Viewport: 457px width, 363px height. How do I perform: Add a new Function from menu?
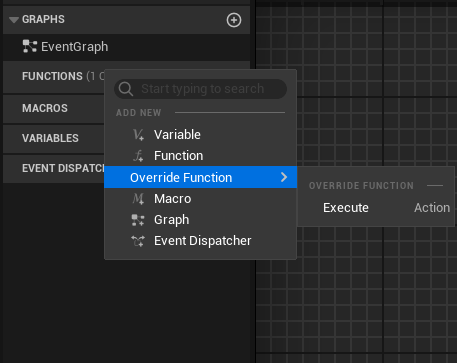200,156
